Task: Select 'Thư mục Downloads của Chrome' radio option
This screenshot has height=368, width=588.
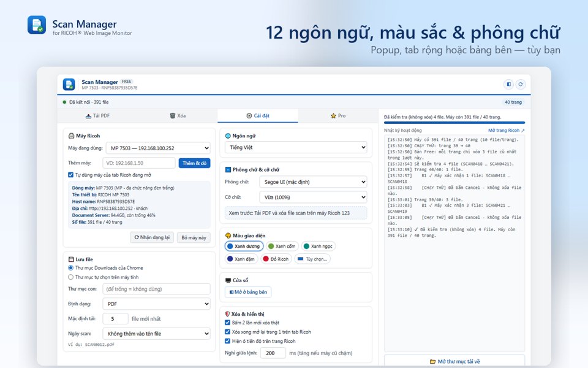Action: 70,268
